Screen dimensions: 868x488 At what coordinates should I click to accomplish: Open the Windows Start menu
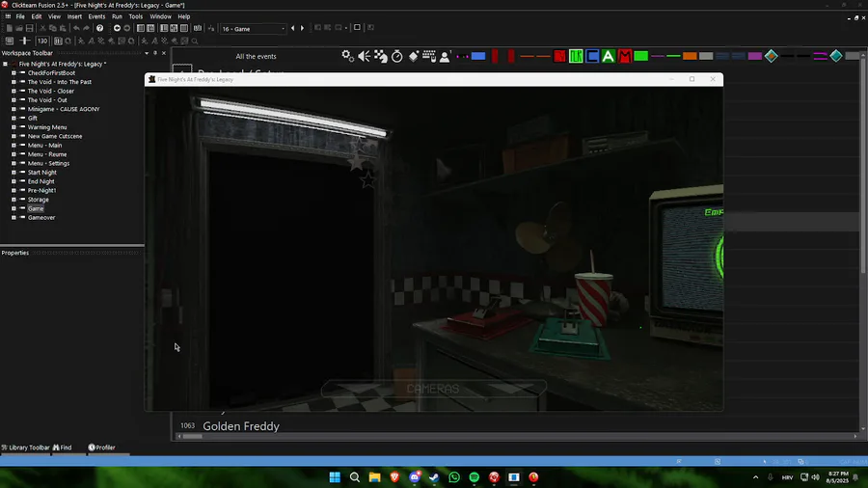point(335,477)
